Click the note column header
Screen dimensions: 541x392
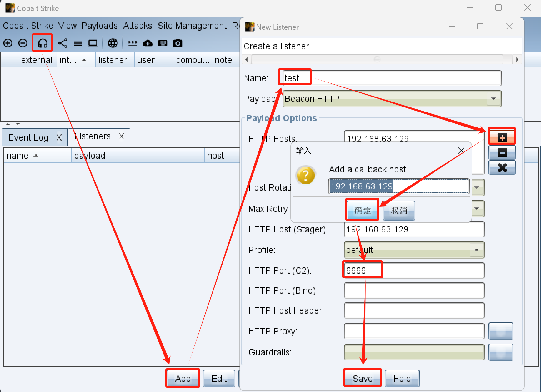click(226, 60)
